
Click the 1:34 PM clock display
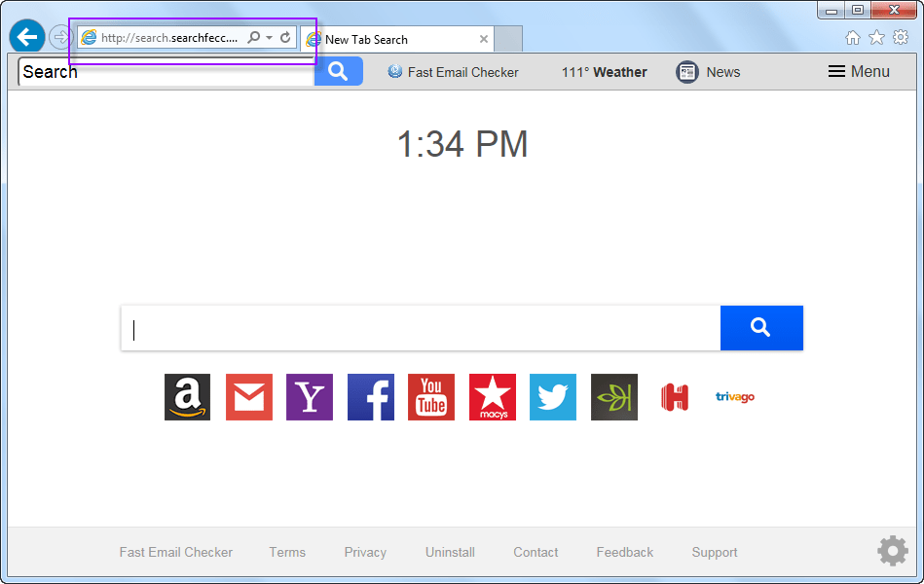(x=462, y=144)
